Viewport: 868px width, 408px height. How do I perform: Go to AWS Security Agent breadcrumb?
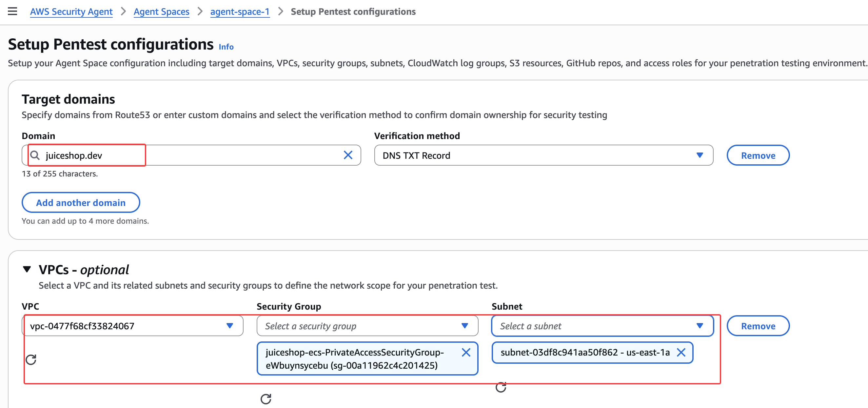(71, 11)
